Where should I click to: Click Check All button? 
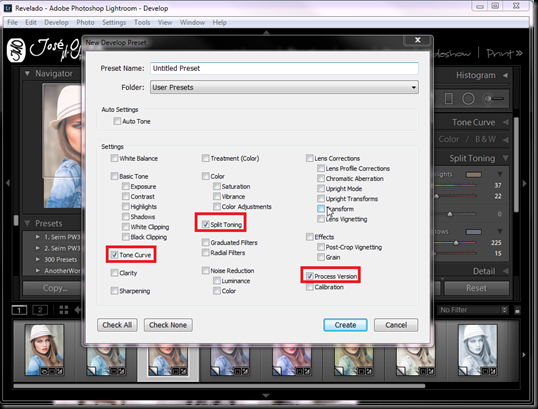pyautogui.click(x=117, y=325)
